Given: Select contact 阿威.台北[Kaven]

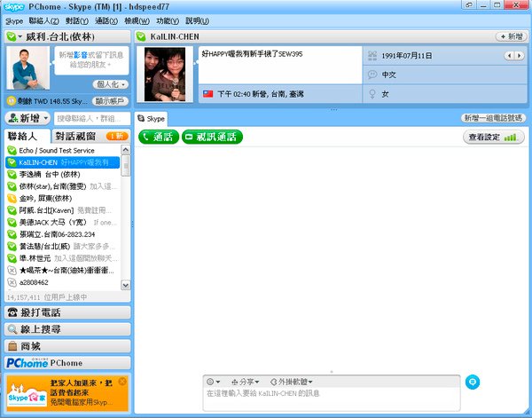Looking at the screenshot, I should [63, 210].
